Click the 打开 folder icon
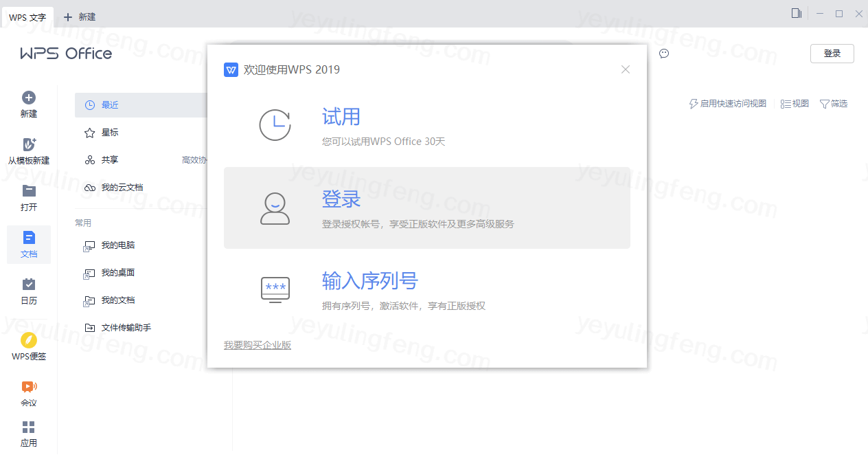This screenshot has width=868, height=468. [x=29, y=190]
